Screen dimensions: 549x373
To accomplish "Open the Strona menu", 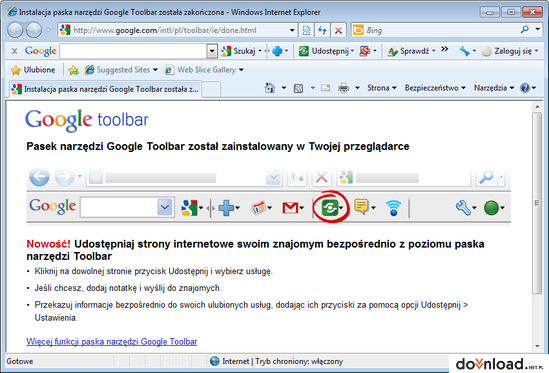I will coord(382,88).
